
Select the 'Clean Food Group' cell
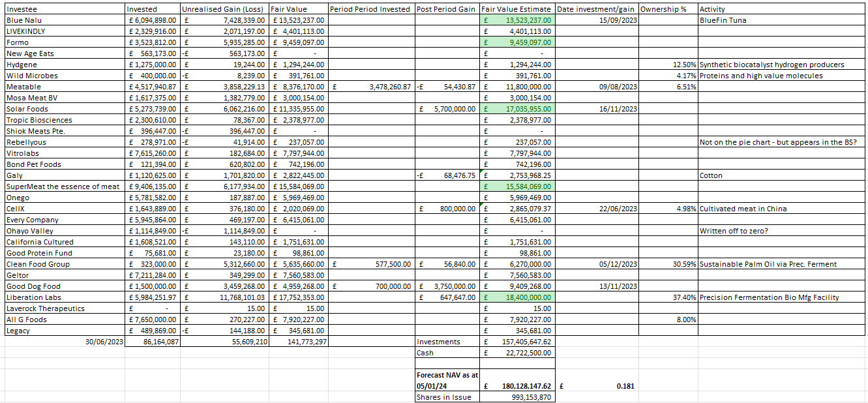pyautogui.click(x=65, y=264)
